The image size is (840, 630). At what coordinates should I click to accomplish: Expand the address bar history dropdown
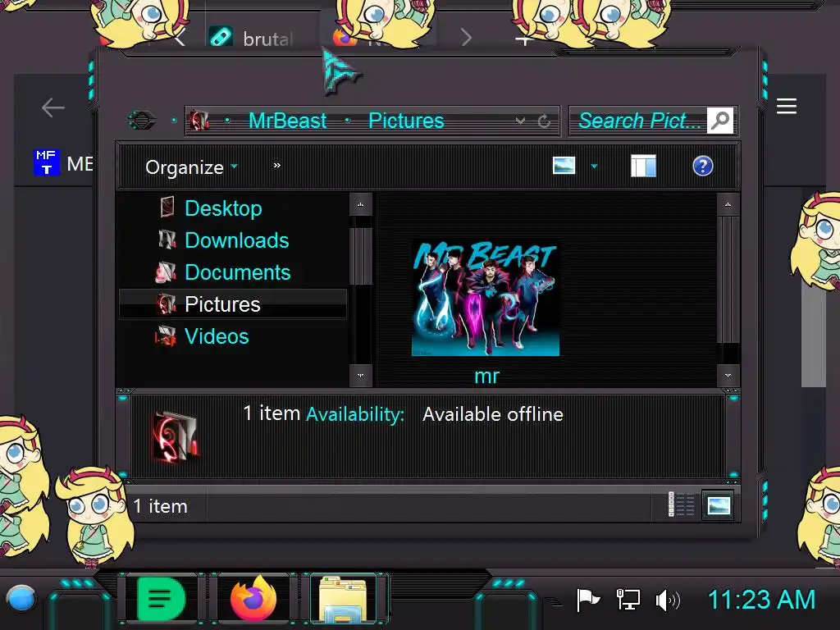(x=520, y=121)
